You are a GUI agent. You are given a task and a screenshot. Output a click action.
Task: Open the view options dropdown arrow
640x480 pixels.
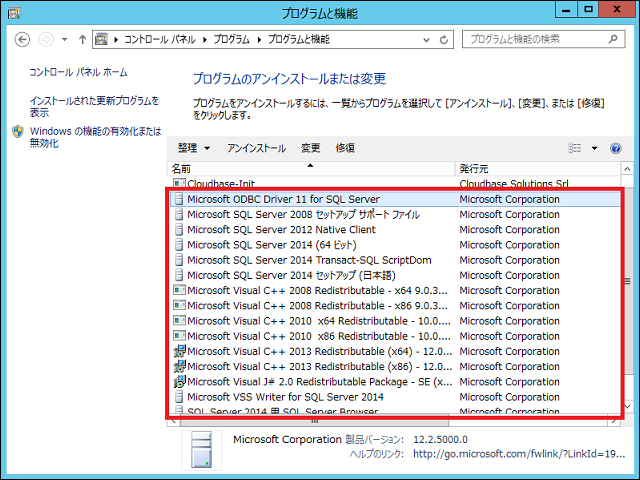click(594, 148)
